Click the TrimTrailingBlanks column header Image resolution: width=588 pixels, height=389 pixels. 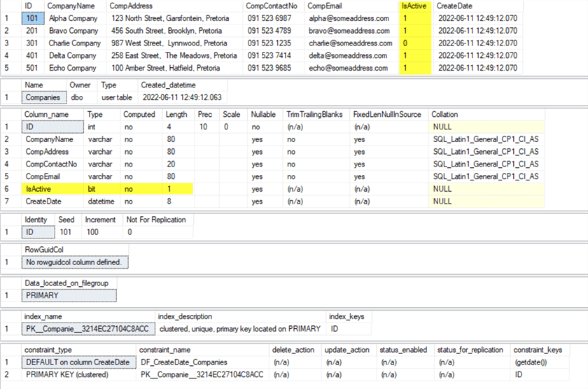pos(314,114)
